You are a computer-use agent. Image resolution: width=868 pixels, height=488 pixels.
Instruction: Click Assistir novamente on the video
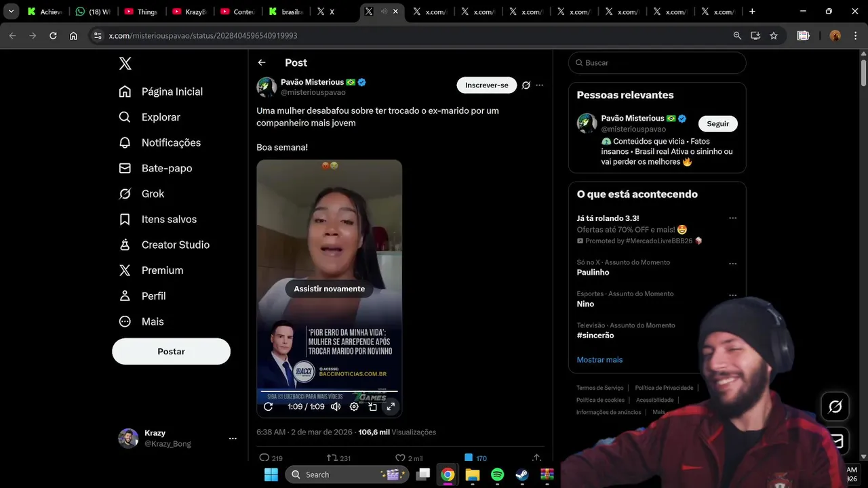pos(329,289)
